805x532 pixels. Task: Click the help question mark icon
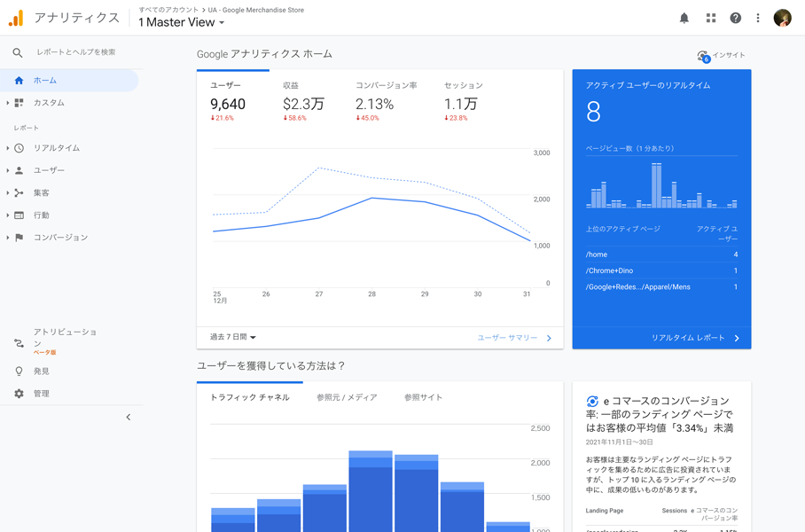tap(735, 18)
